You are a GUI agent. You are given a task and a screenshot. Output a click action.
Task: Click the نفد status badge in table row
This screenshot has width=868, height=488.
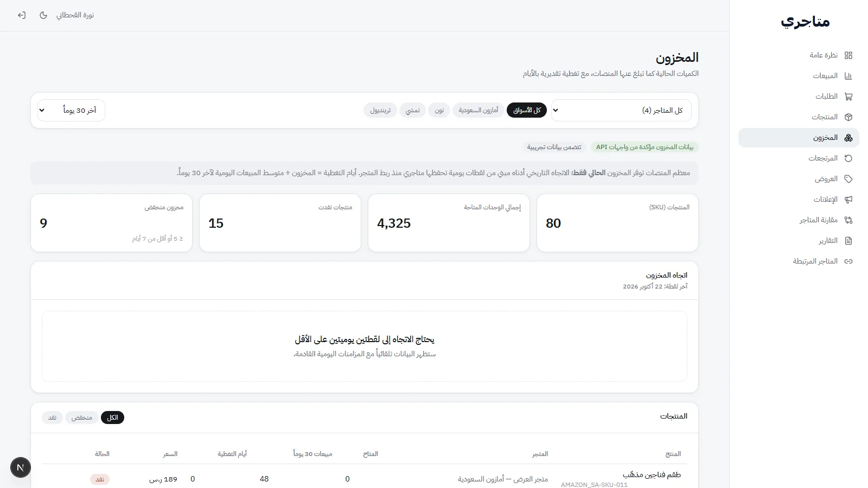tap(100, 479)
